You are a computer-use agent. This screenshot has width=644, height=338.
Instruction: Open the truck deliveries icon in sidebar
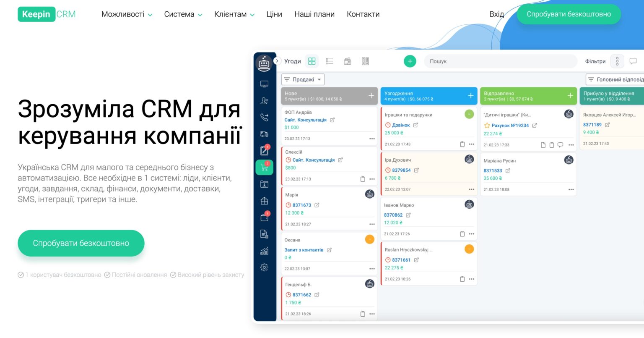tap(264, 134)
